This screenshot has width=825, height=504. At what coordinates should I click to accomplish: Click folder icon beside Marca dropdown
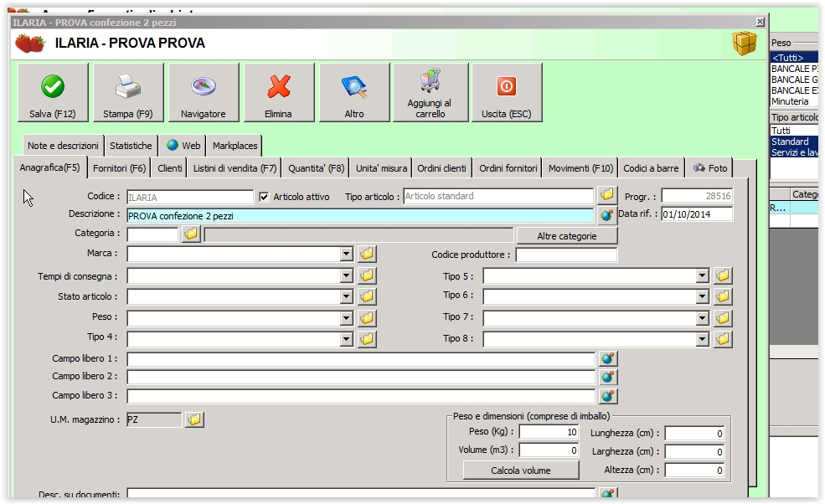point(367,255)
